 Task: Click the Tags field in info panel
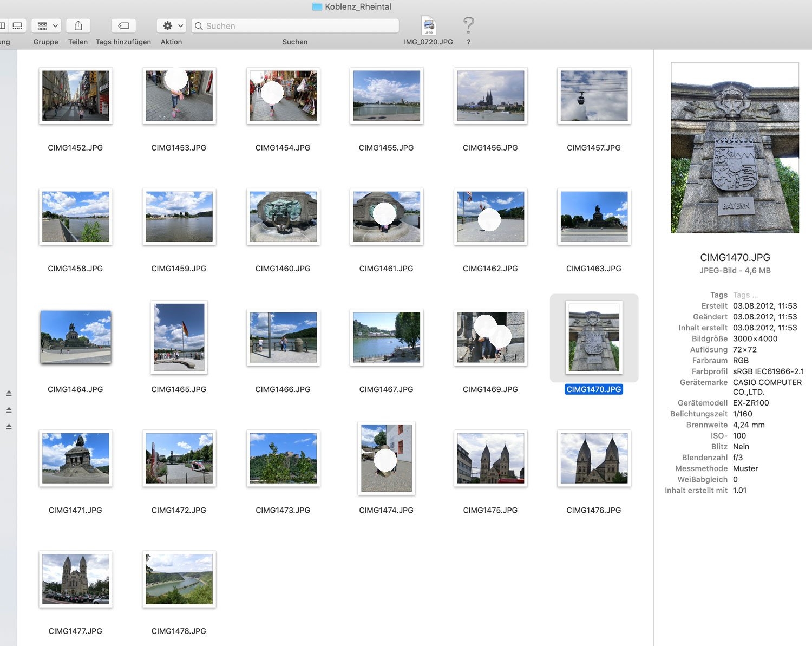point(745,295)
